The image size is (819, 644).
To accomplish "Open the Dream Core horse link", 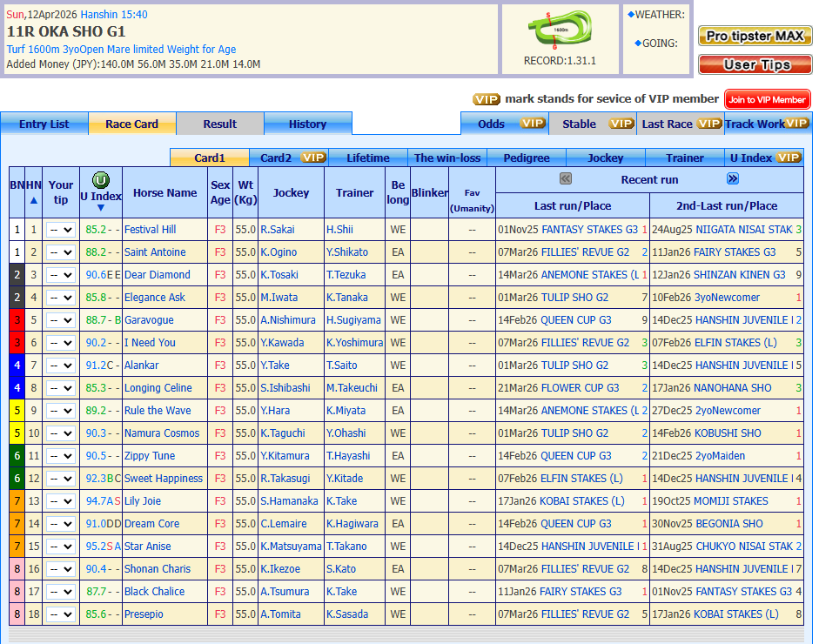I will [x=152, y=523].
